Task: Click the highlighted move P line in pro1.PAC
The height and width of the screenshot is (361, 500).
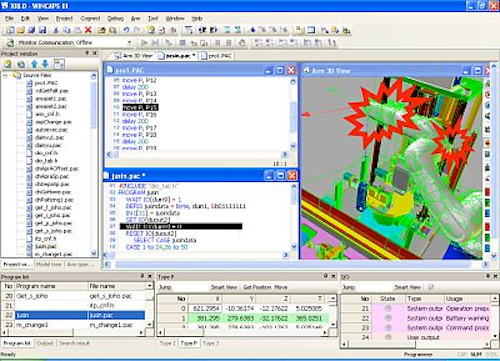Action: 140,107
